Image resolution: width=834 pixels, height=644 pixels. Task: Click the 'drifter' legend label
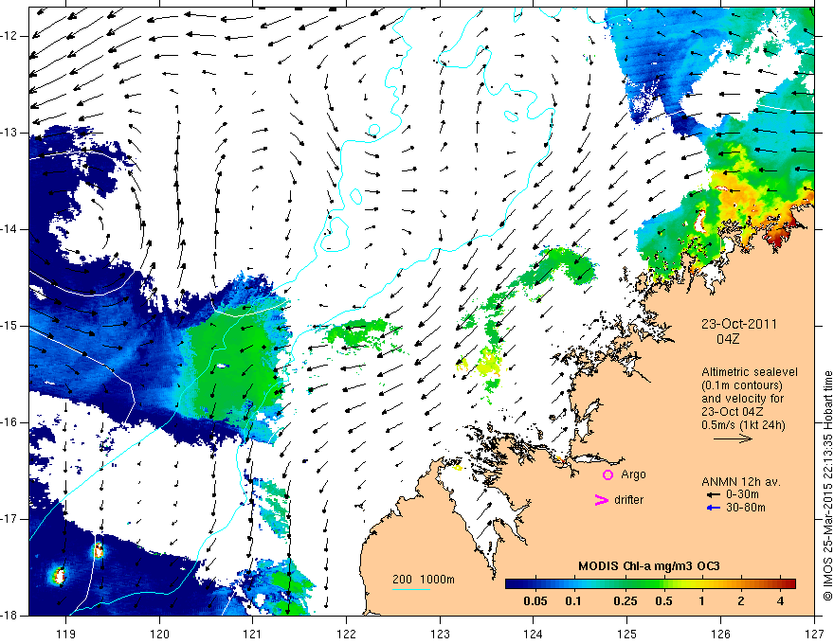pos(628,500)
